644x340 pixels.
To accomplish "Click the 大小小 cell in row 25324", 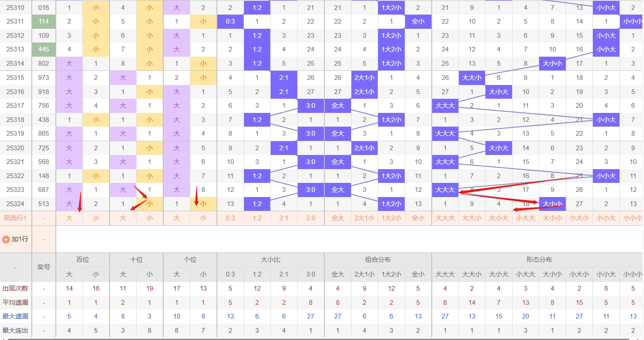I will (552, 204).
